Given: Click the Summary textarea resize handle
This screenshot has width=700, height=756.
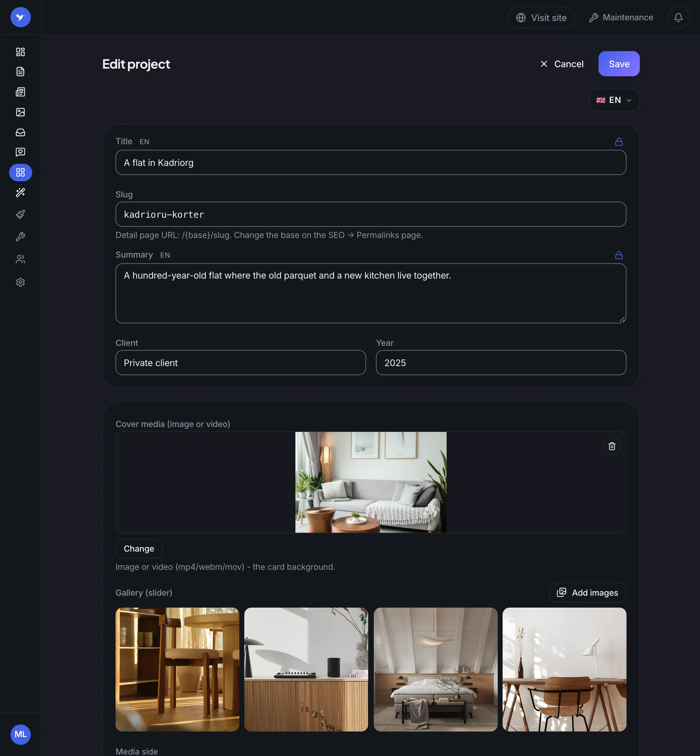Looking at the screenshot, I should pyautogui.click(x=622, y=319).
